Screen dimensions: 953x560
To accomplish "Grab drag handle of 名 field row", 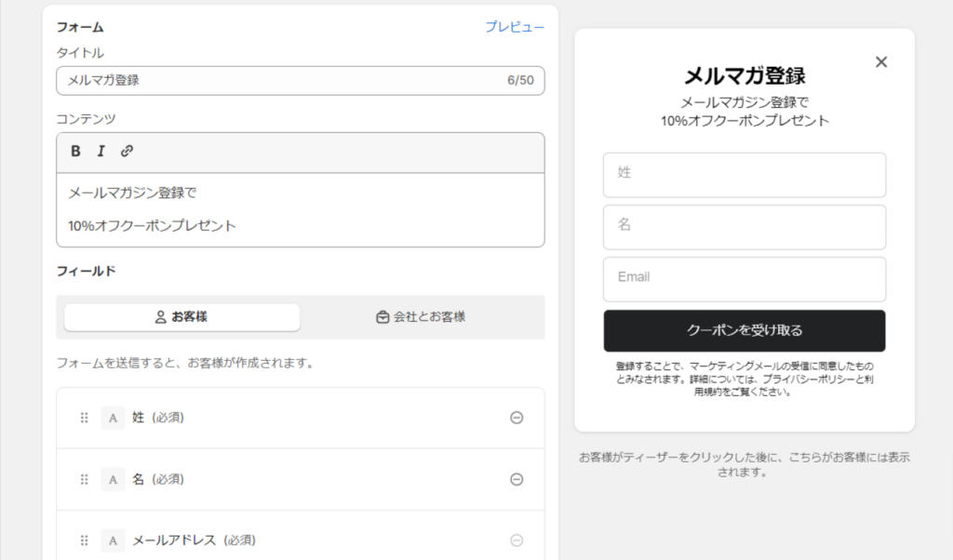I will 85,480.
